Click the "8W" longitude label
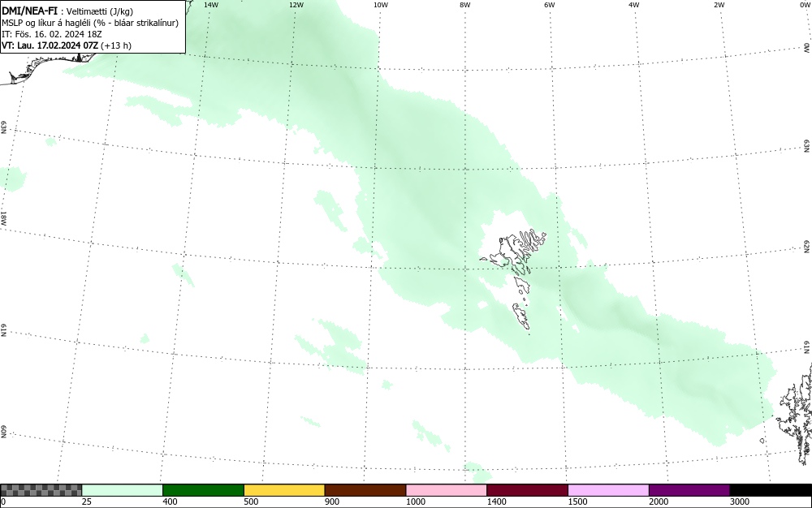812x508 pixels. [465, 5]
